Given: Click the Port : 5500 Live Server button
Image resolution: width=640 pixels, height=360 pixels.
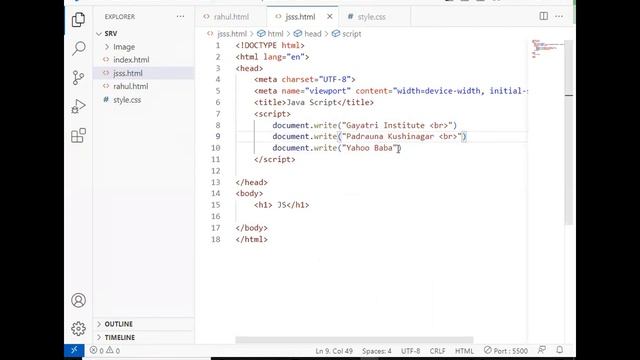Looking at the screenshot, I should point(506,351).
